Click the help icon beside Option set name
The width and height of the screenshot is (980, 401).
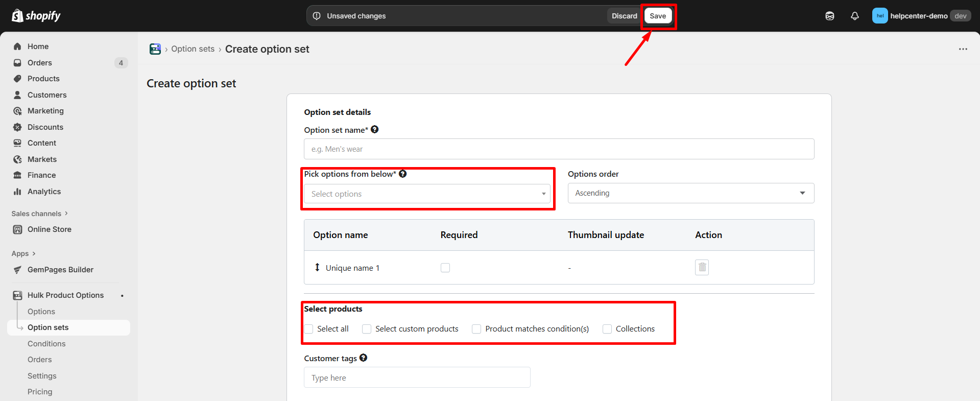coord(375,130)
